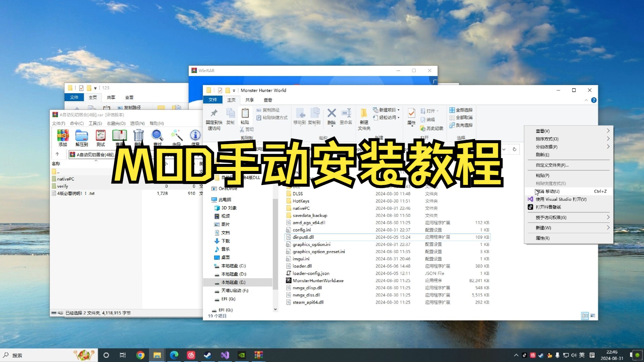Click the Properties (属性) icon in ribbon
This screenshot has width=644, height=362.
[x=412, y=117]
